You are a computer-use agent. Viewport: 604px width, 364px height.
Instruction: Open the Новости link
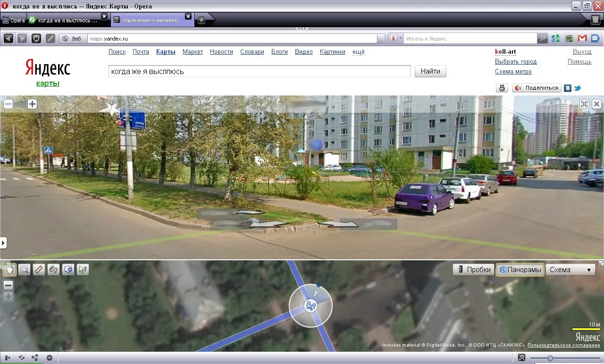[x=221, y=52]
